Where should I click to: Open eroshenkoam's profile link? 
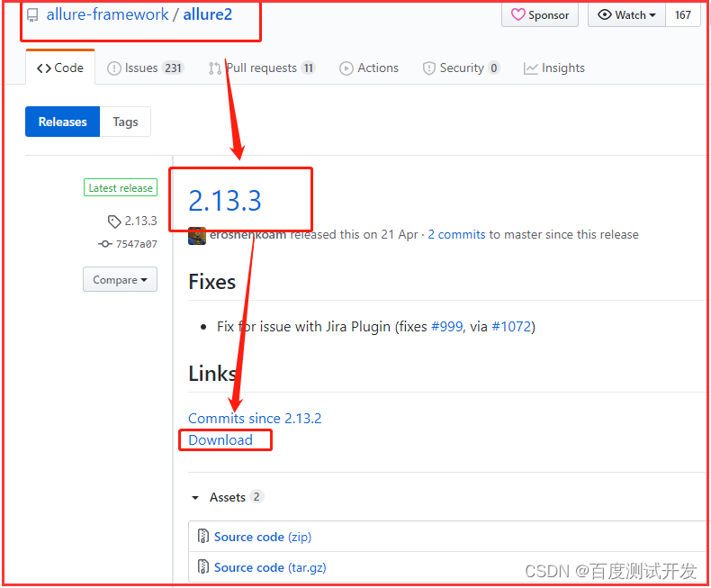tap(247, 234)
